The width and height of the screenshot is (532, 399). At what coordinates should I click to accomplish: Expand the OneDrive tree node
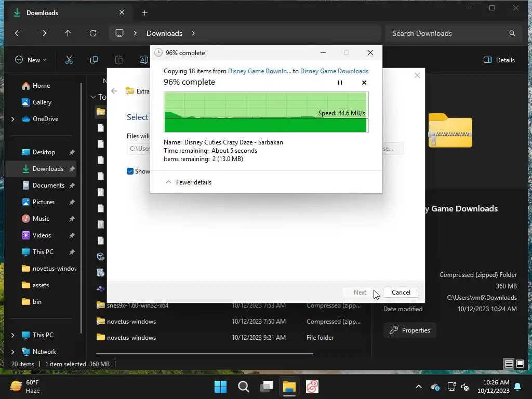(12, 119)
